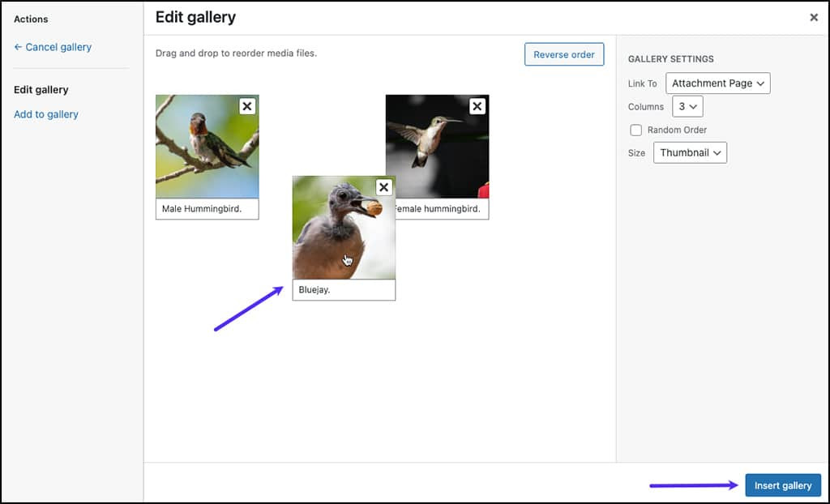Open Add to gallery in sidebar
Viewport: 830px width, 504px height.
pyautogui.click(x=46, y=114)
